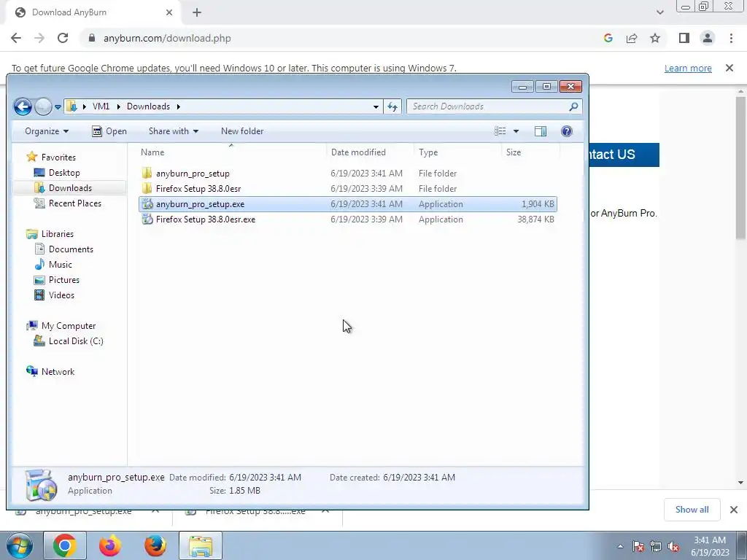This screenshot has height=560, width=747.
Task: Open Desktop in the navigation pane
Action: pos(64,173)
